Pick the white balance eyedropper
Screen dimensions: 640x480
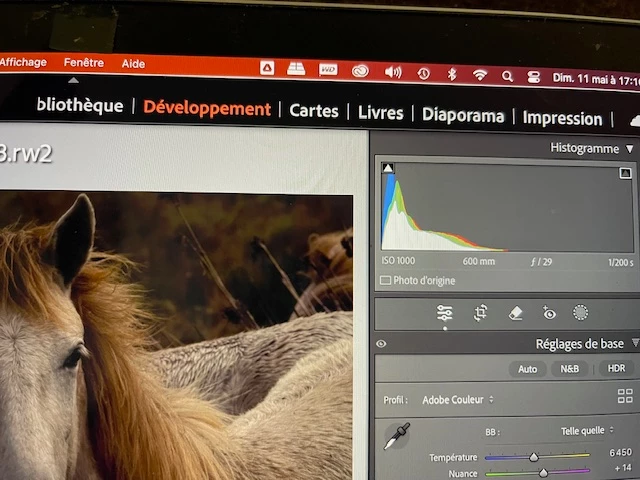[x=396, y=436]
